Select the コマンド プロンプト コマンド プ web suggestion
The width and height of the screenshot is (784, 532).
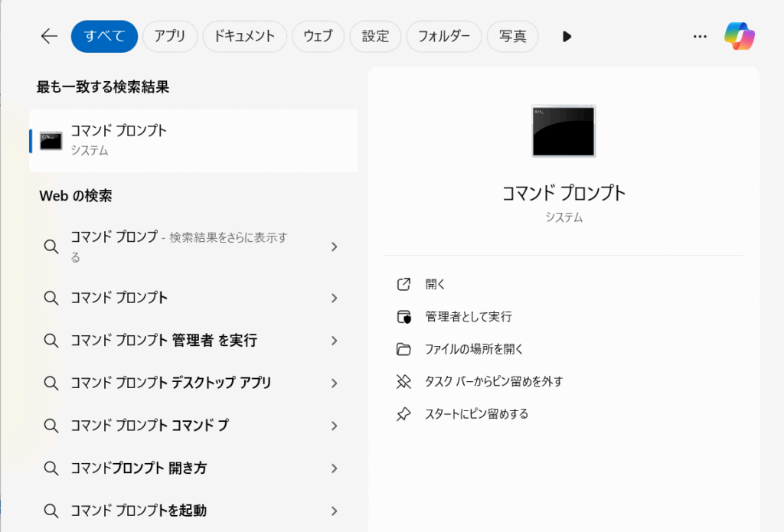click(149, 426)
